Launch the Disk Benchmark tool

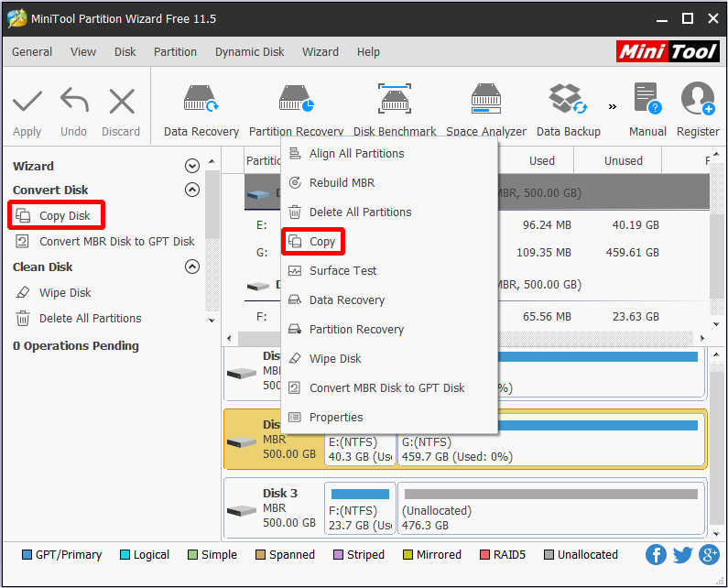click(x=395, y=111)
